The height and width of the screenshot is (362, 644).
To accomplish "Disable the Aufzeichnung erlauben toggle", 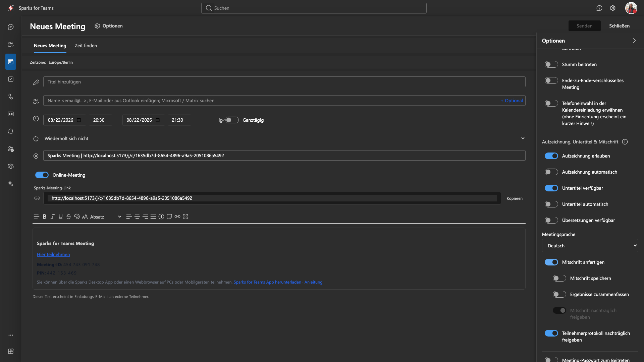I will tap(551, 156).
